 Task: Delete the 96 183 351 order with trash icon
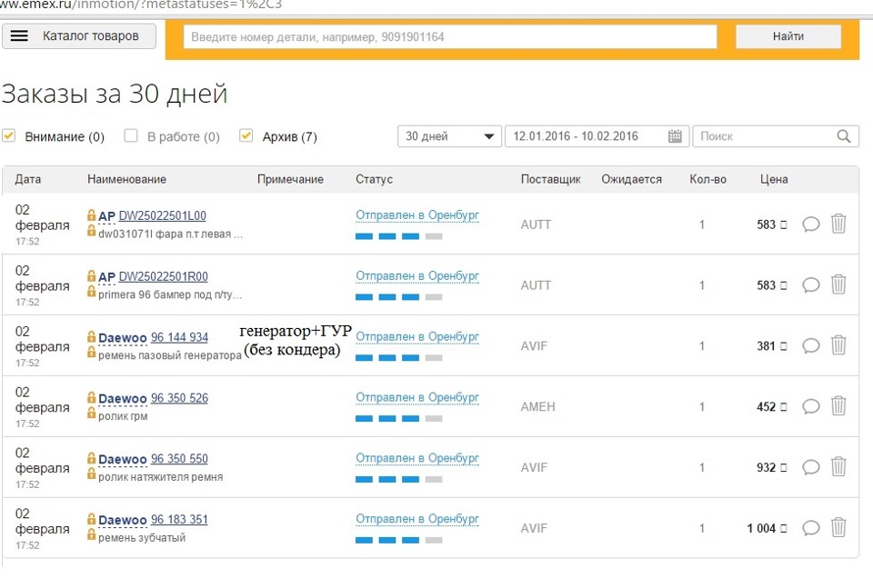coord(838,527)
